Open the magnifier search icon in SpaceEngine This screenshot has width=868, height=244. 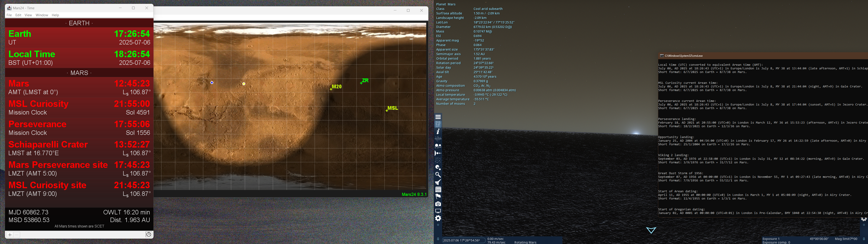click(438, 175)
